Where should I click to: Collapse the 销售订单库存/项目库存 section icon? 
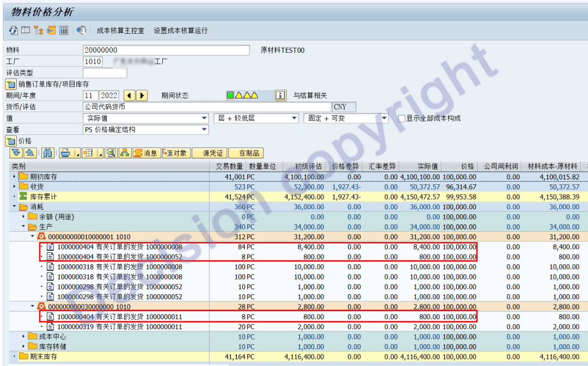10,84
